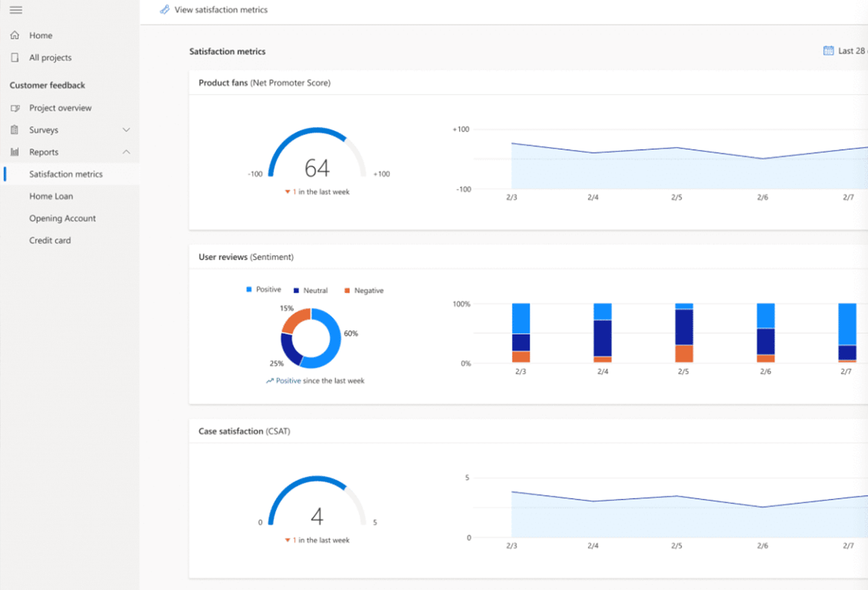Expand the Surveys section chevron

coord(126,130)
